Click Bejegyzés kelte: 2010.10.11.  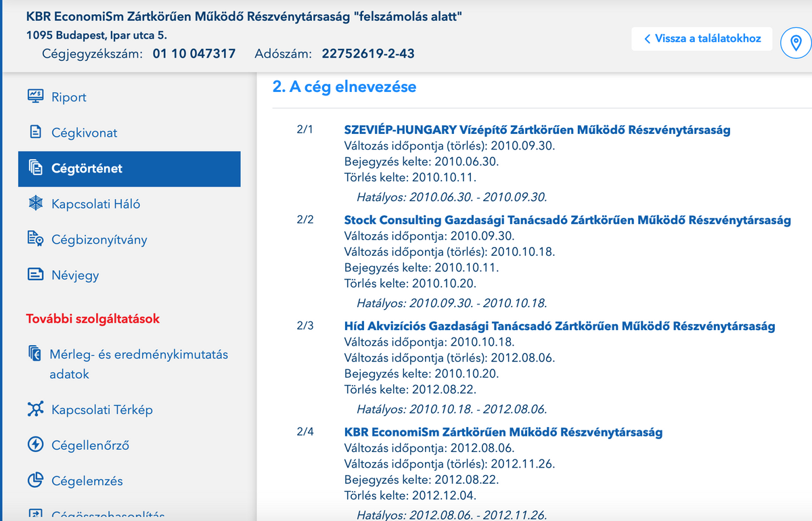click(422, 267)
